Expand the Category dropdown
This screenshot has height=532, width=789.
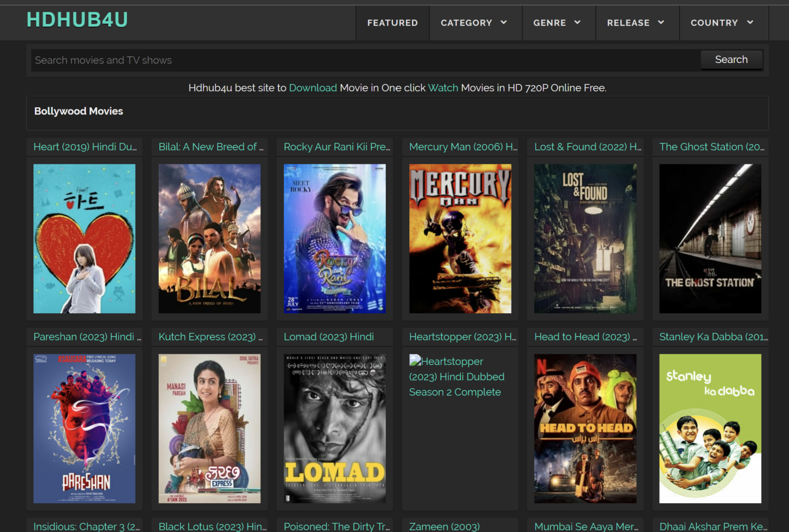[x=474, y=23]
